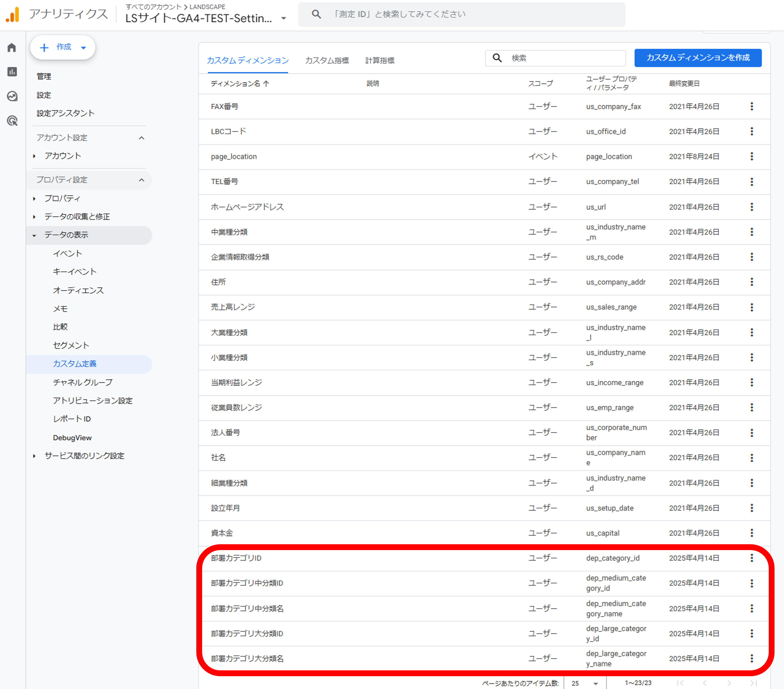Switch to カスタム指標 tab
The height and width of the screenshot is (689, 784).
pyautogui.click(x=327, y=60)
